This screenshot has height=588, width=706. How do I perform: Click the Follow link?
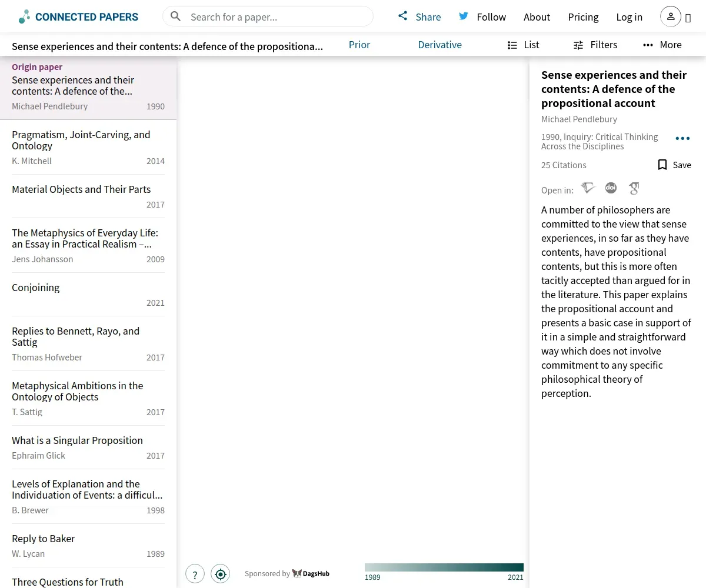point(491,17)
